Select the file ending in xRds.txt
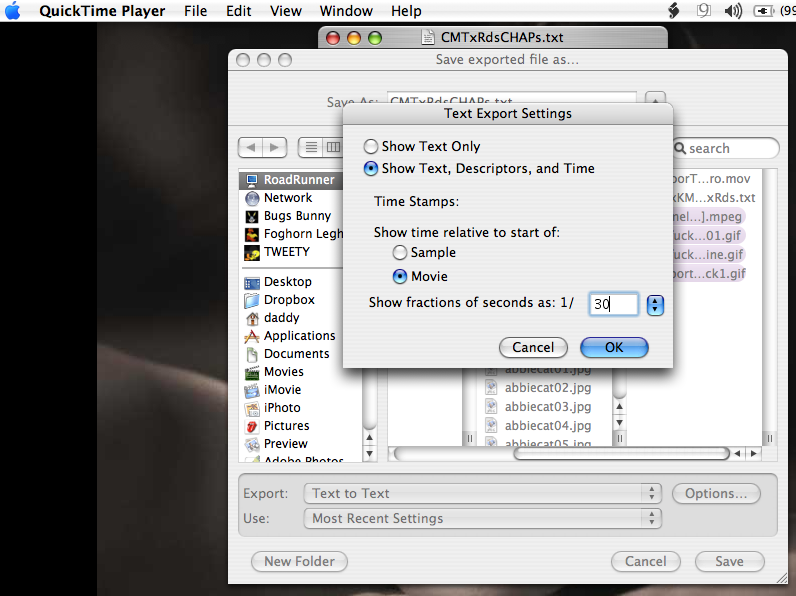 point(714,197)
